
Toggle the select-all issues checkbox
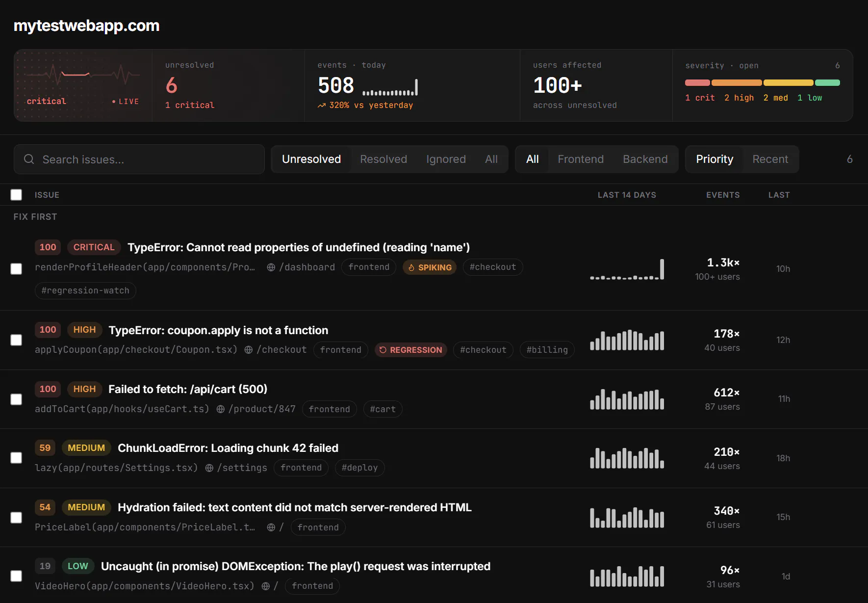coord(16,195)
